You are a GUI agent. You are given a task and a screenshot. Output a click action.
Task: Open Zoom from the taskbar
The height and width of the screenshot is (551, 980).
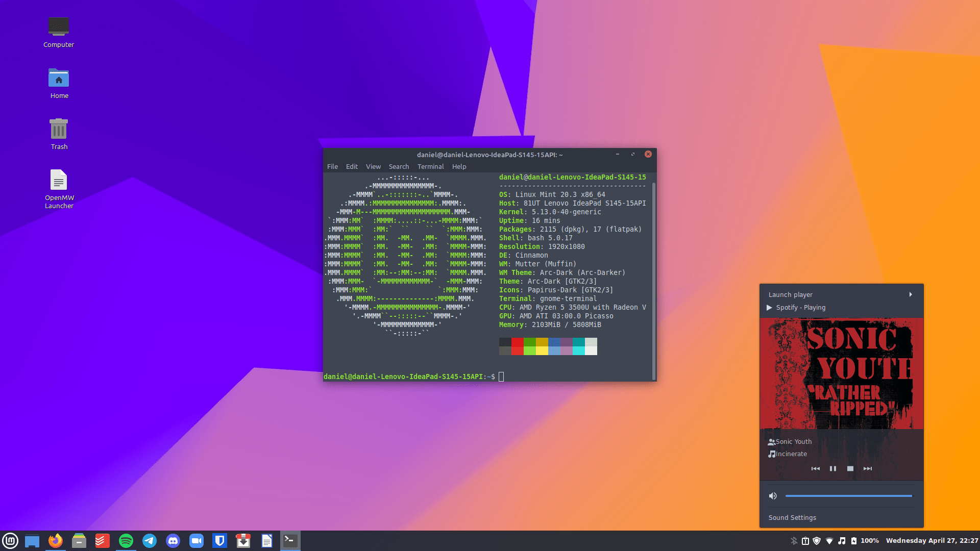pyautogui.click(x=197, y=540)
